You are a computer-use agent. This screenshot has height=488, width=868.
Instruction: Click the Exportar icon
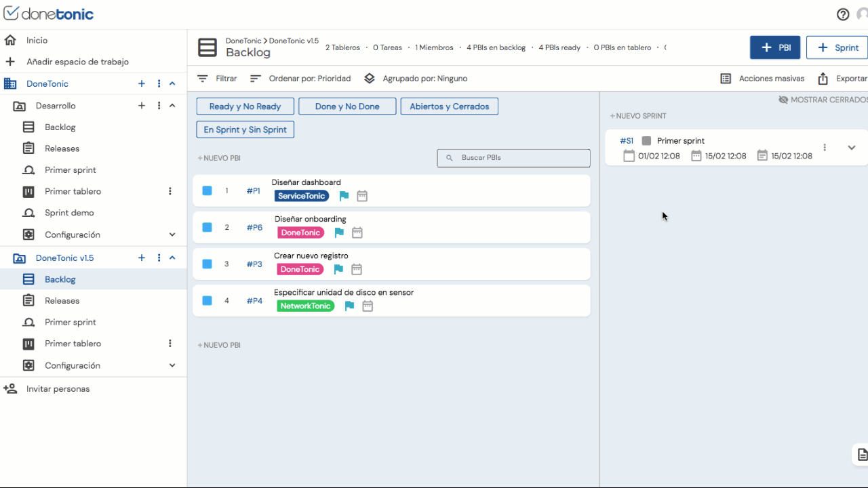click(823, 79)
